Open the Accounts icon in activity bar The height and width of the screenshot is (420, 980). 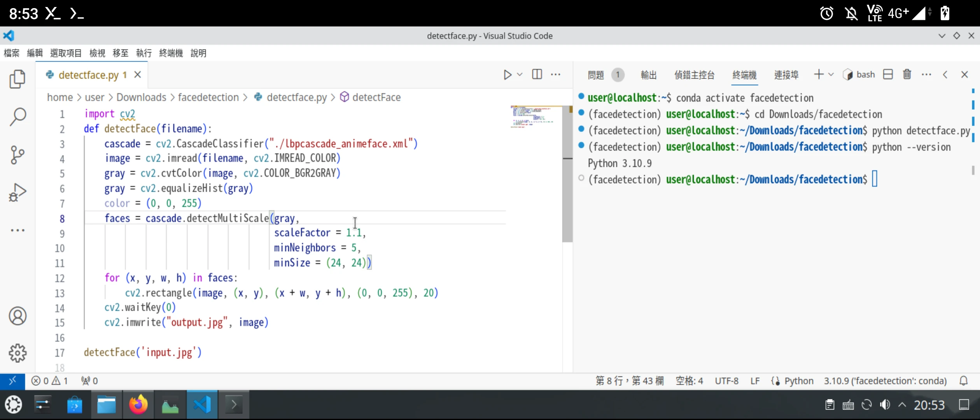pyautogui.click(x=17, y=316)
